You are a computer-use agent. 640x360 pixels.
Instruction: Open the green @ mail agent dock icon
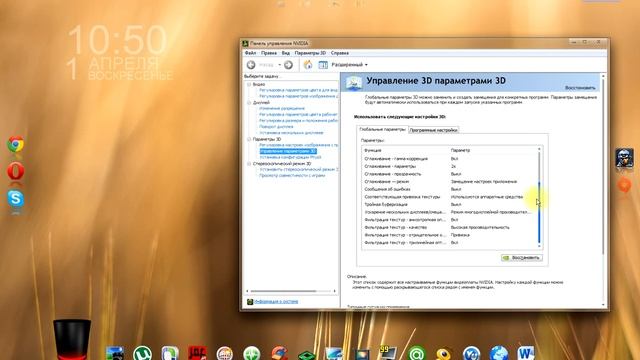[417, 353]
